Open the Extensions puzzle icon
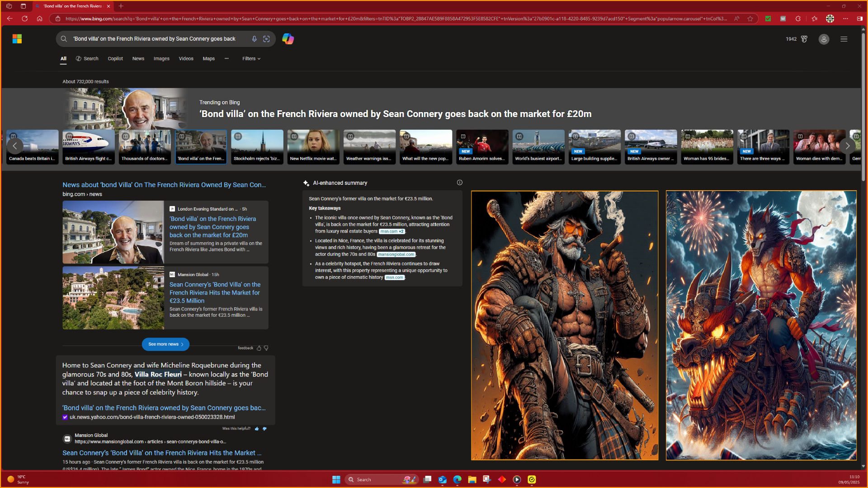Viewport: 868px width, 488px height. (798, 19)
